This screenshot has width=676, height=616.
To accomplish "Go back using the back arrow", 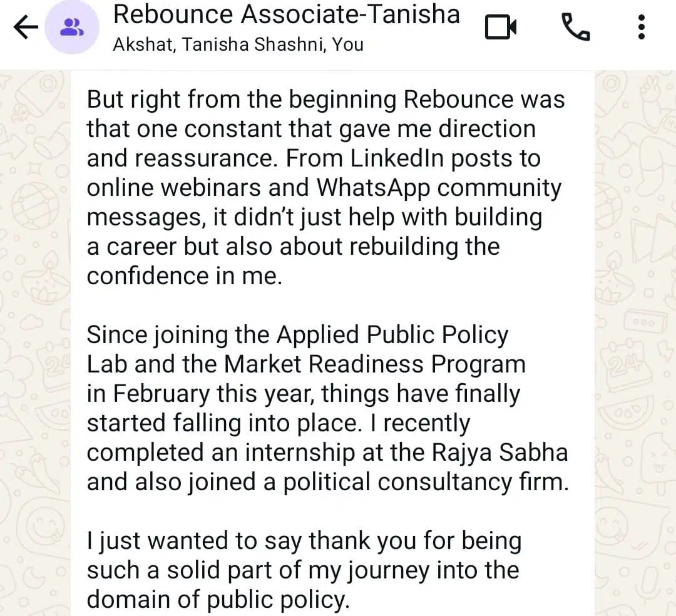I will [26, 27].
